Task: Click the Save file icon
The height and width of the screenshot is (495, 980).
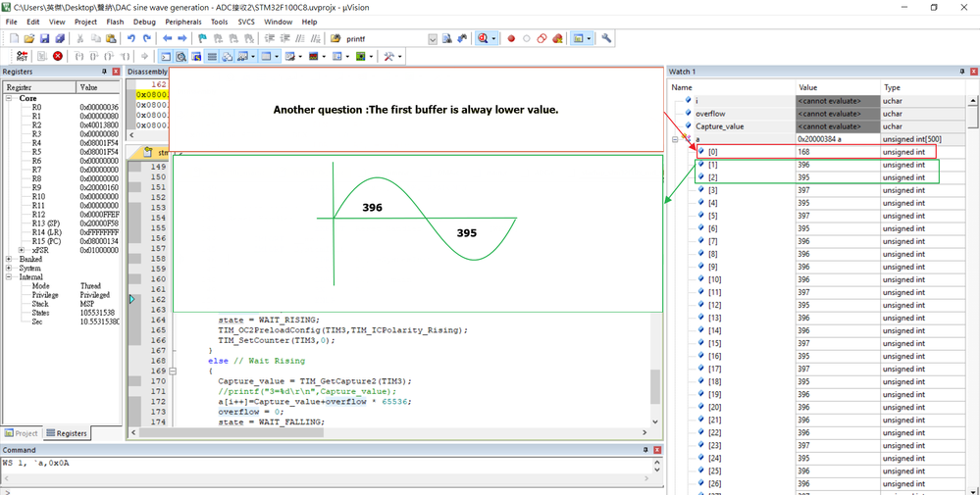Action: click(x=44, y=38)
